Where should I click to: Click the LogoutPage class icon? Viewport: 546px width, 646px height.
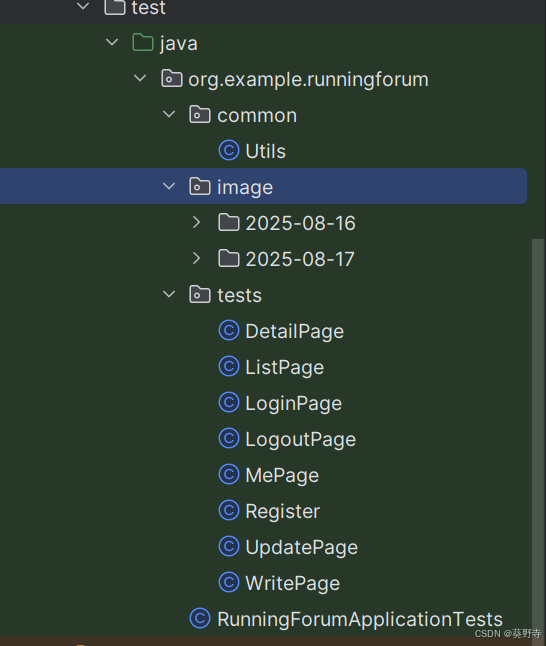click(229, 438)
